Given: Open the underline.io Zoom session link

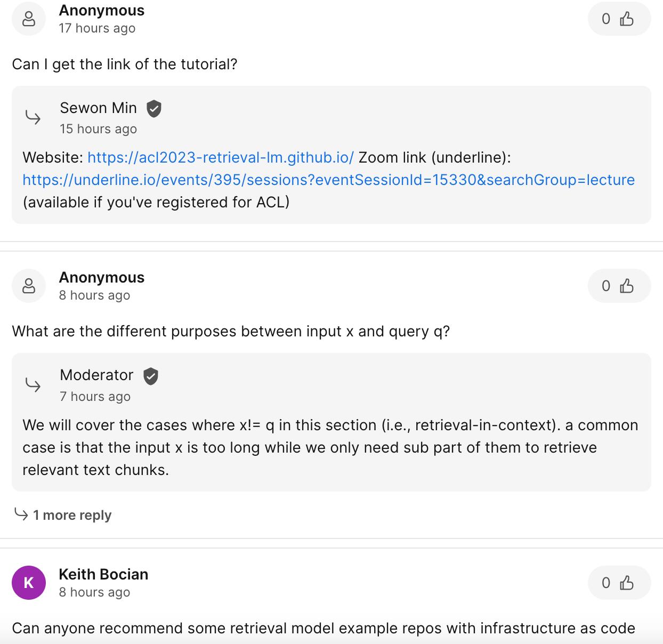Looking at the screenshot, I should point(328,180).
